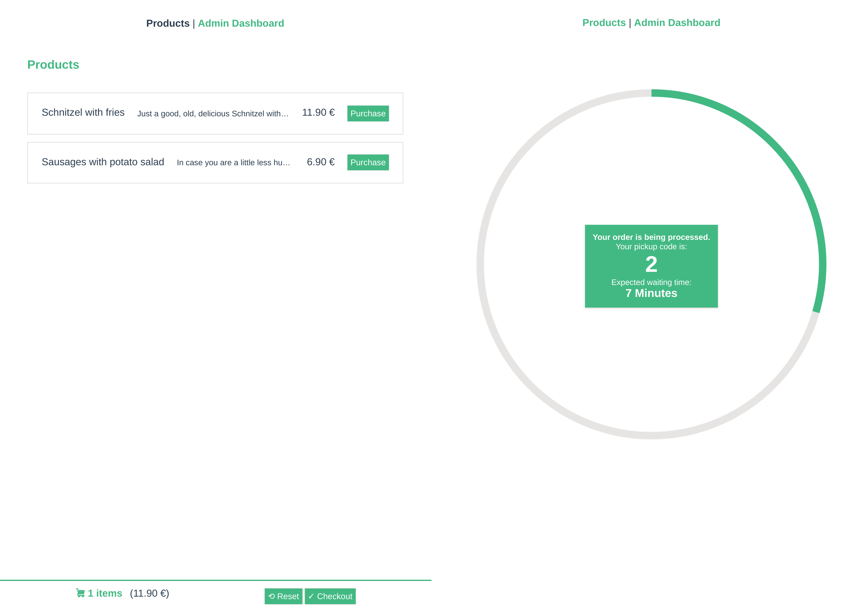This screenshot has height=612, width=868.
Task: Click the cart total (11.90 €)
Action: tap(149, 593)
